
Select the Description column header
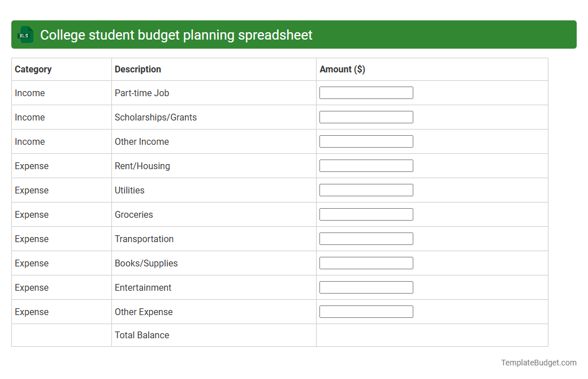pyautogui.click(x=137, y=69)
